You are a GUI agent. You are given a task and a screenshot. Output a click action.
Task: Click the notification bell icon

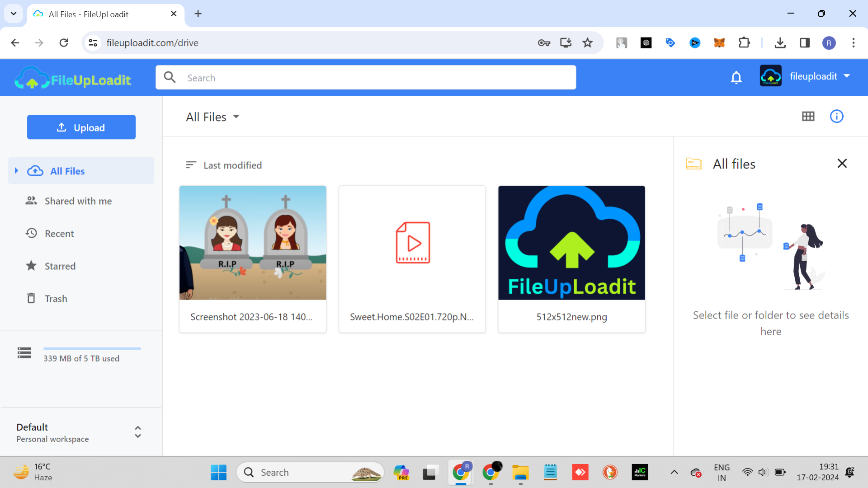click(736, 76)
